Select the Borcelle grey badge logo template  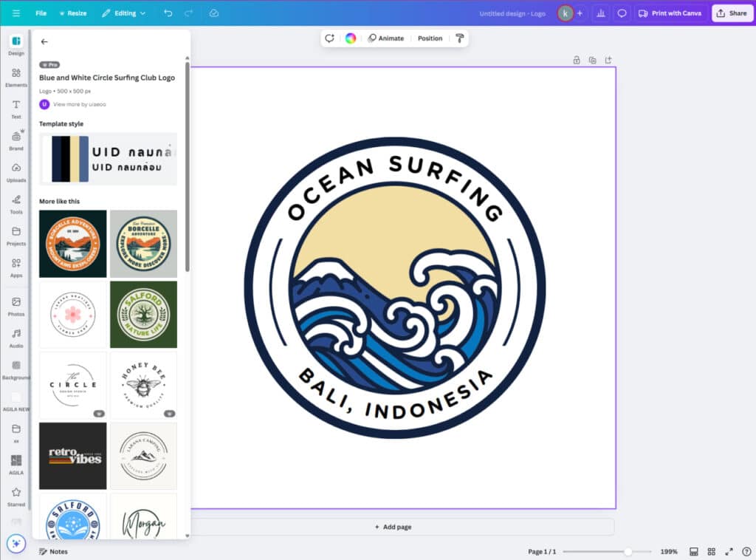pyautogui.click(x=144, y=244)
